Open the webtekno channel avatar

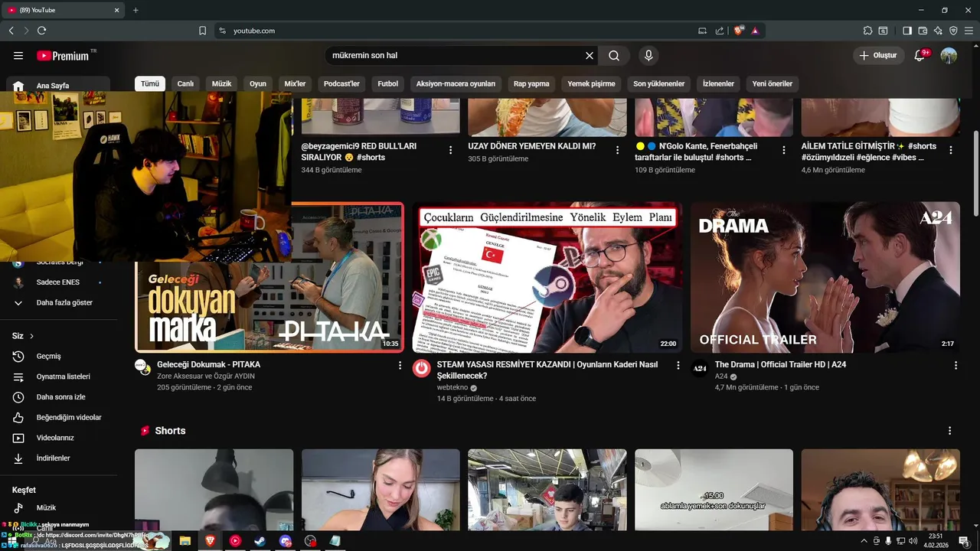421,368
